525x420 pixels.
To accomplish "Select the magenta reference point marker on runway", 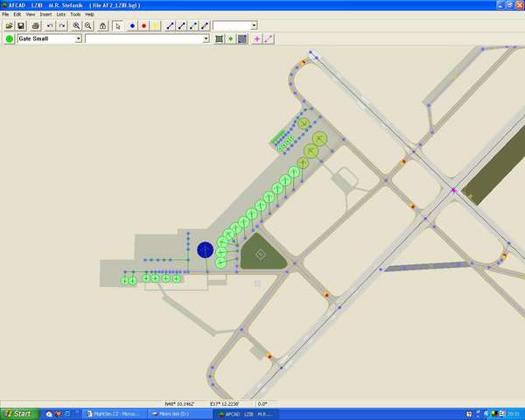I will pyautogui.click(x=453, y=191).
